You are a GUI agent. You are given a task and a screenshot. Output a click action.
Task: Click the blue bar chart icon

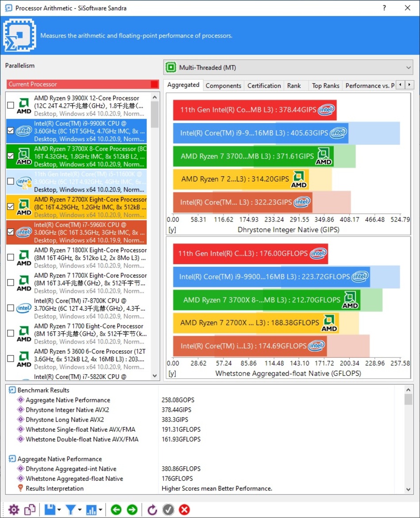91,510
